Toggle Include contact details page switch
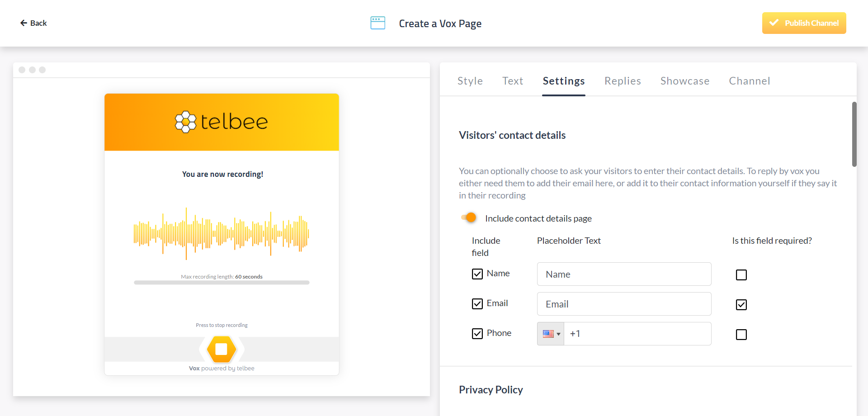 [469, 218]
